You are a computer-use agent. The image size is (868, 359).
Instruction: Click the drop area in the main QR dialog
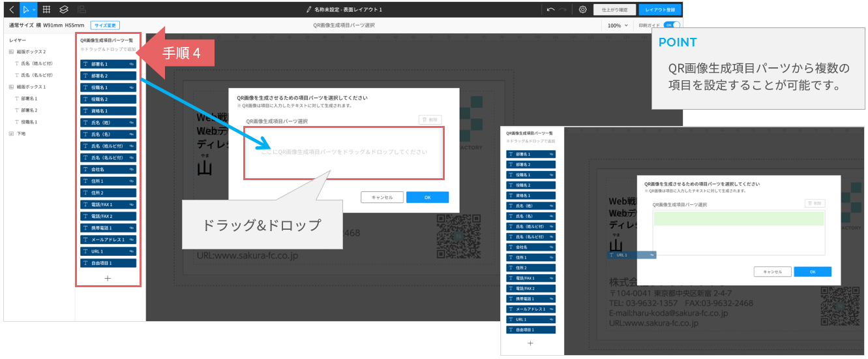[344, 153]
